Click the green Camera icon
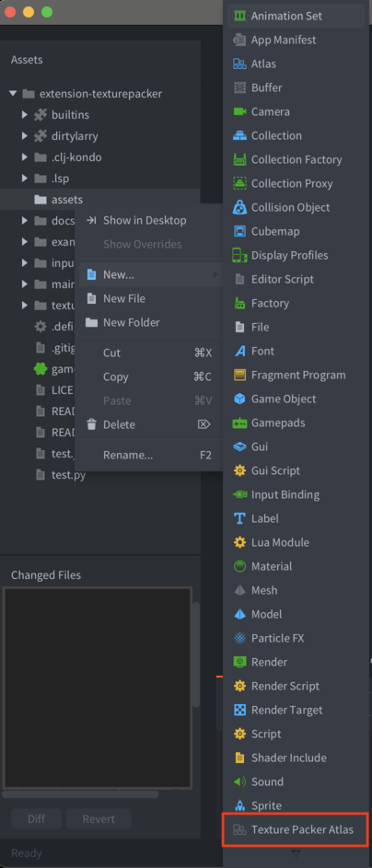The height and width of the screenshot is (868, 372). click(239, 111)
